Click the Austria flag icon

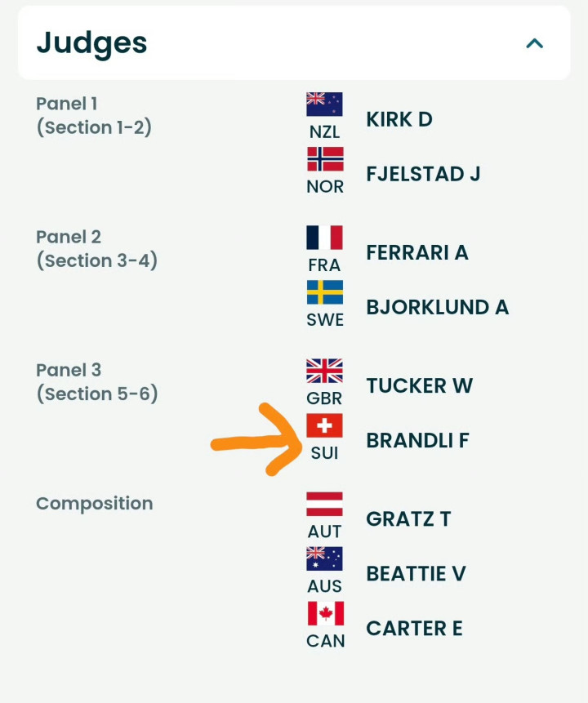pos(324,504)
